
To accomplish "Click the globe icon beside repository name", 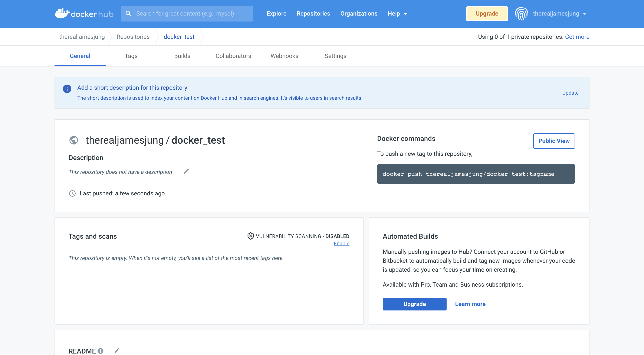I will 73,140.
